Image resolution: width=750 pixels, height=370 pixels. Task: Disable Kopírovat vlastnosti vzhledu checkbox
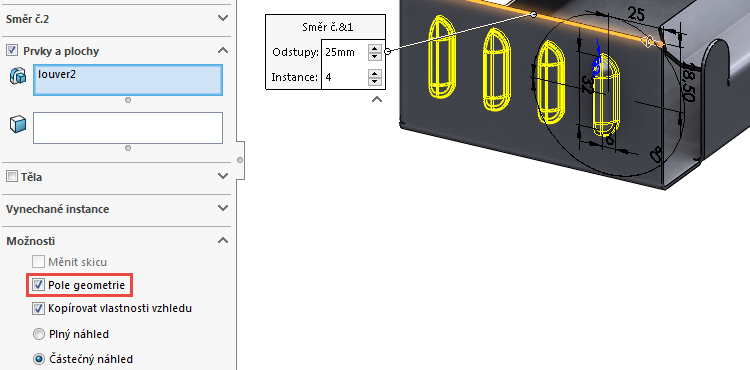38,308
